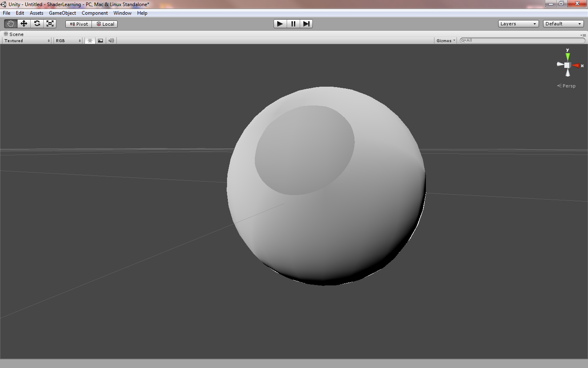Toggle the Pivot/Center handle position
The height and width of the screenshot is (368, 588).
[79, 24]
